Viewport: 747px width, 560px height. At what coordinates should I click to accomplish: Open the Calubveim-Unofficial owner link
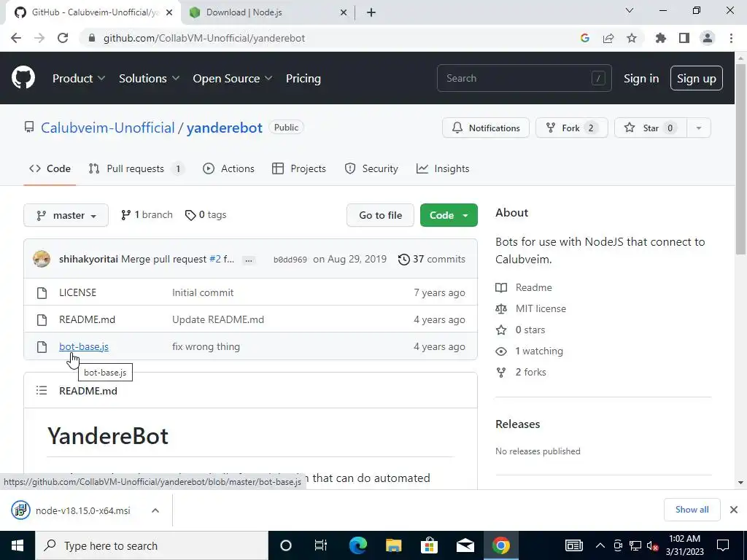108,128
